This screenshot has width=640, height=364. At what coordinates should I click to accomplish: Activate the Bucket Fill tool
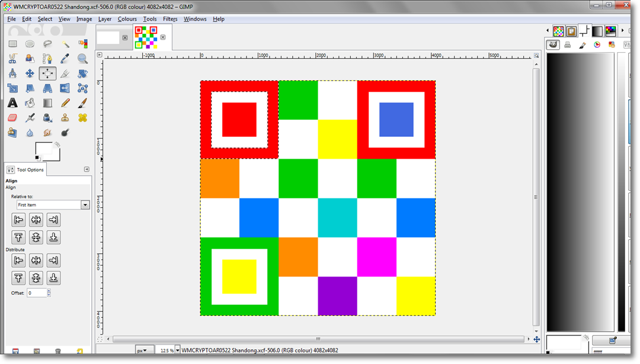30,103
